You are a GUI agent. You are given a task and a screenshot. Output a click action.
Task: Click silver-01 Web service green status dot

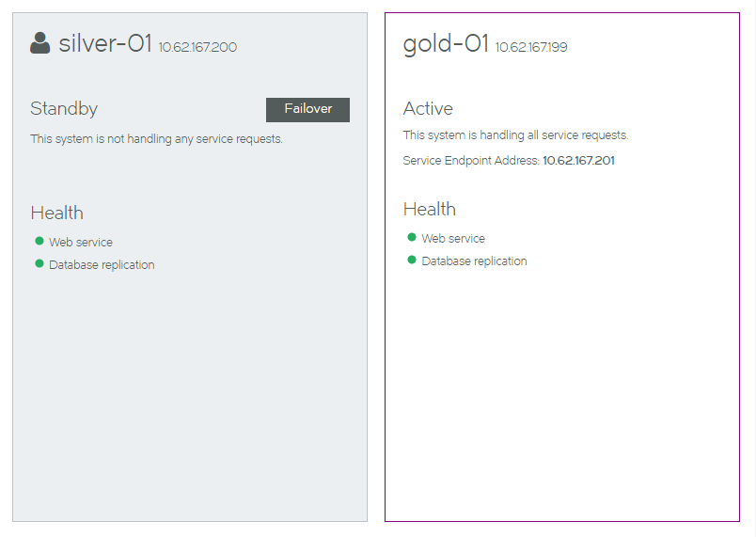click(x=39, y=241)
